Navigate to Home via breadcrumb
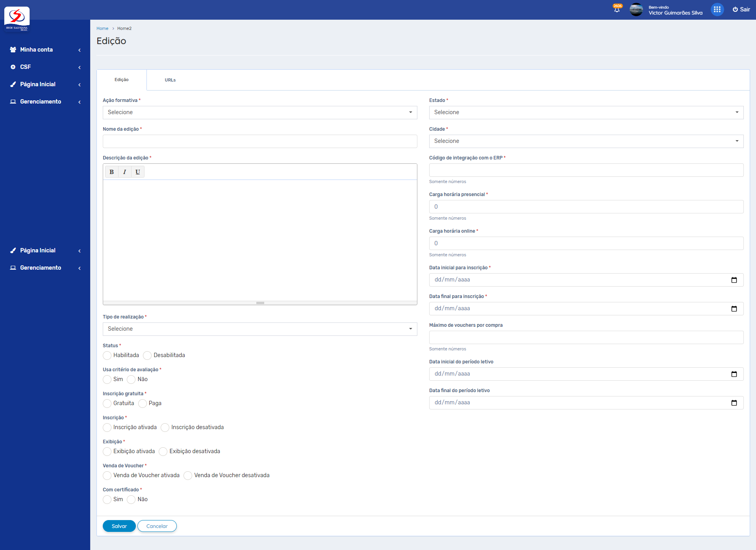The image size is (756, 550). [x=102, y=28]
